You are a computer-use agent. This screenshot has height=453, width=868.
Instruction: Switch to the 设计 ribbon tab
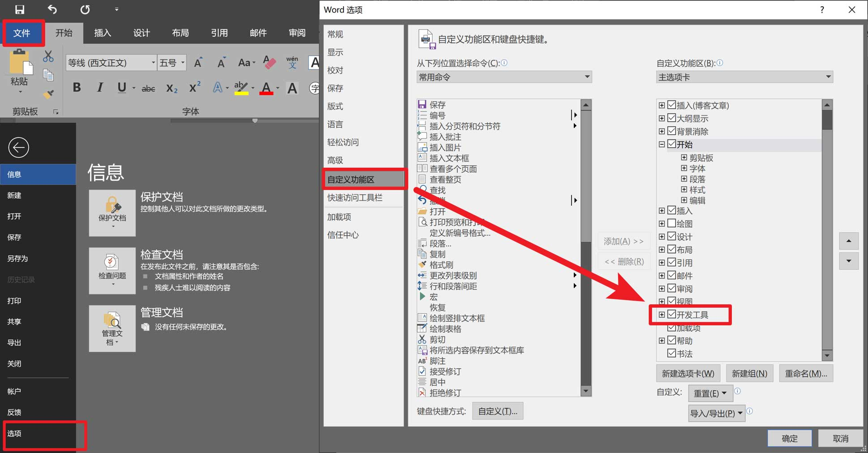[142, 33]
